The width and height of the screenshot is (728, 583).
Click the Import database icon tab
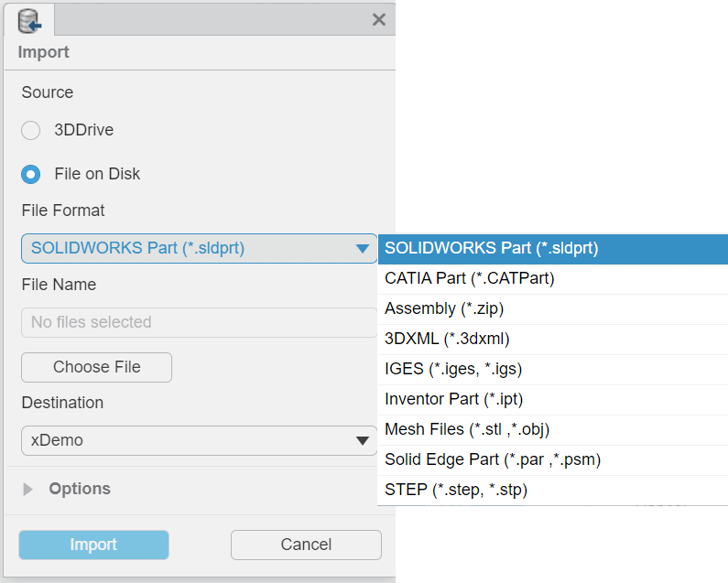[29, 20]
